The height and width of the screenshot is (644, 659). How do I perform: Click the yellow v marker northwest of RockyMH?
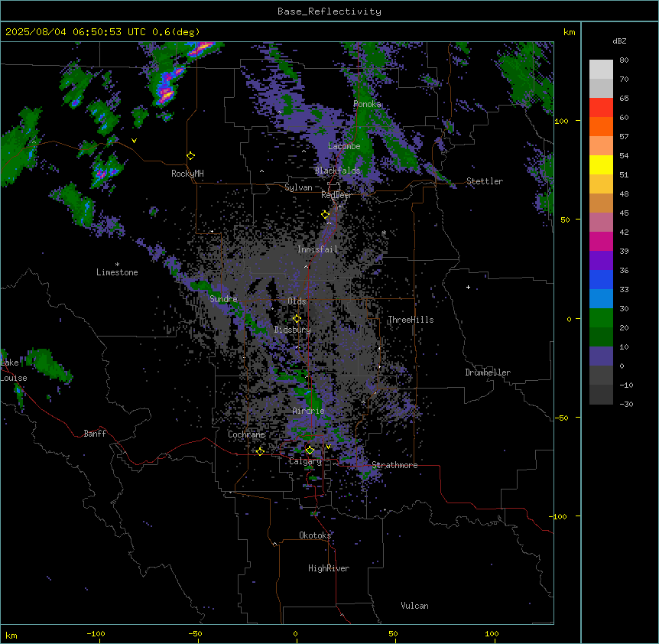coord(134,141)
